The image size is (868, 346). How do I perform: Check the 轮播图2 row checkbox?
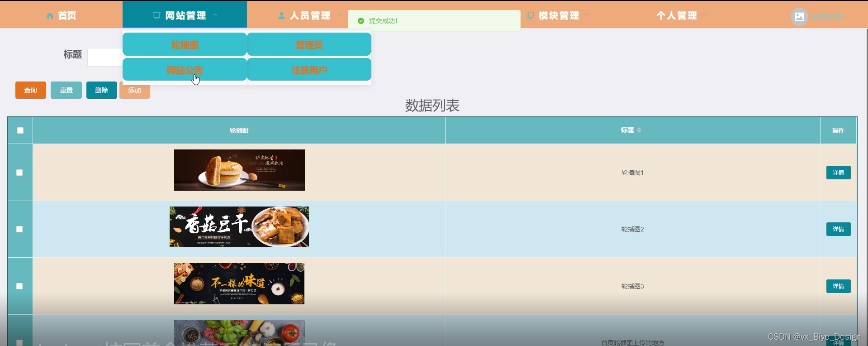pyautogui.click(x=19, y=229)
